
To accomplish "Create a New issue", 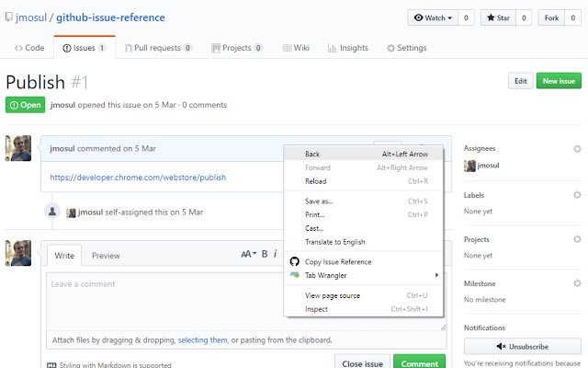I will tap(559, 81).
